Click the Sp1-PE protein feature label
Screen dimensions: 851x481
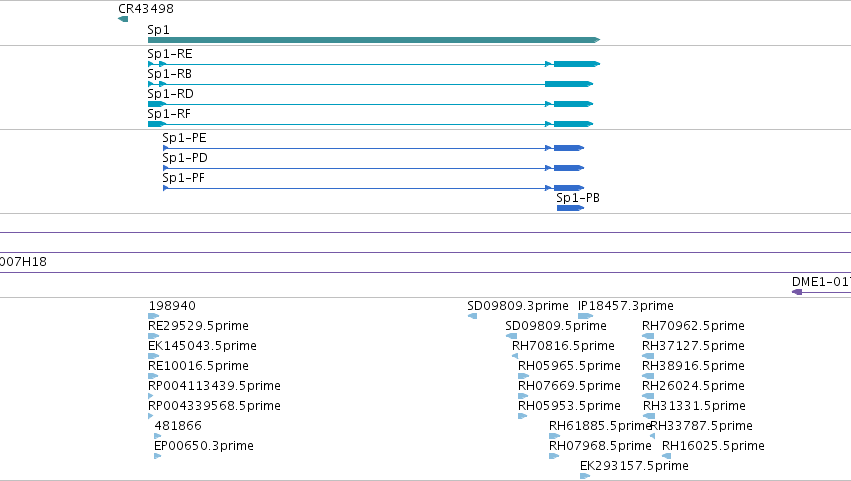coord(184,138)
